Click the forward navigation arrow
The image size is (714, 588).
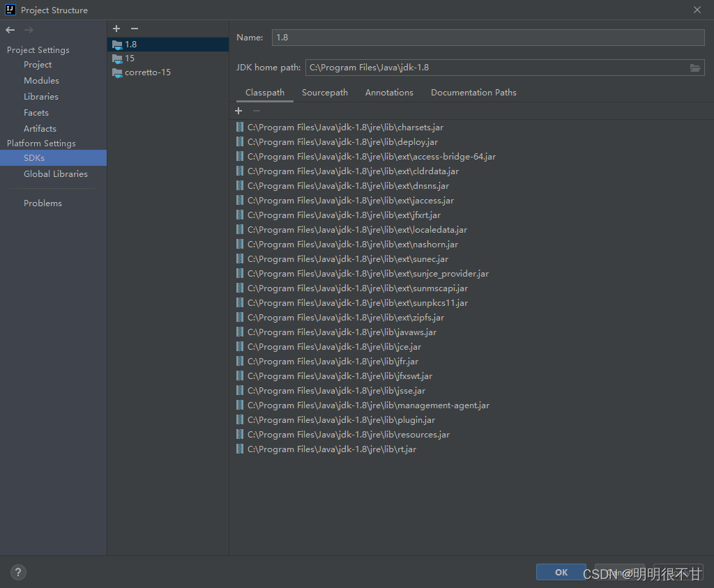(29, 30)
